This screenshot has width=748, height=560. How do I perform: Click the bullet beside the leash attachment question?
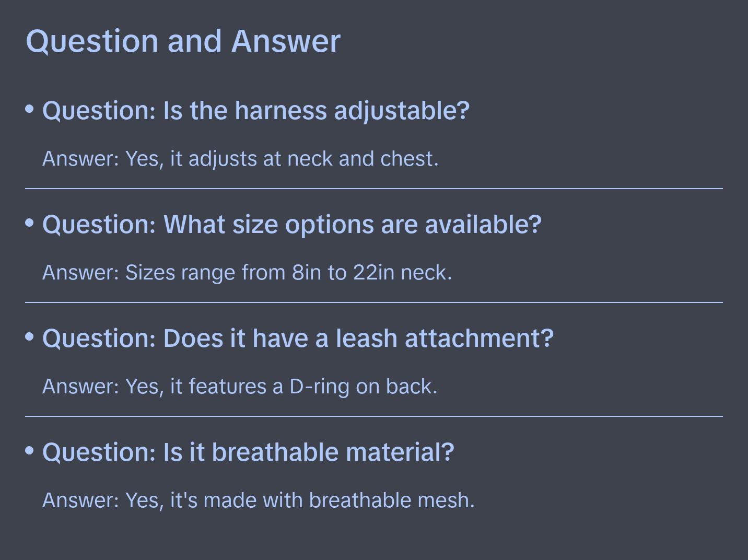pyautogui.click(x=30, y=337)
